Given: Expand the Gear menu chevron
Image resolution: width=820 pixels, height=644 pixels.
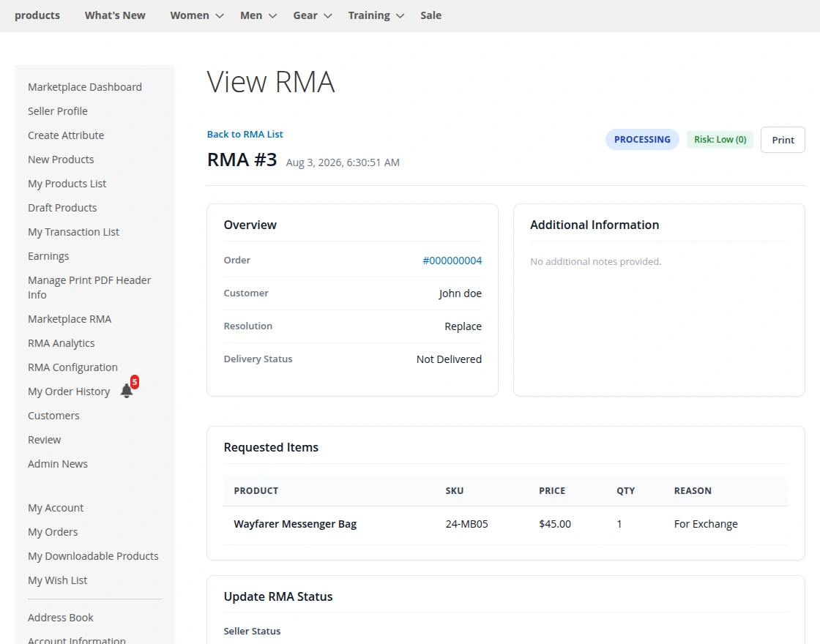Looking at the screenshot, I should [328, 15].
